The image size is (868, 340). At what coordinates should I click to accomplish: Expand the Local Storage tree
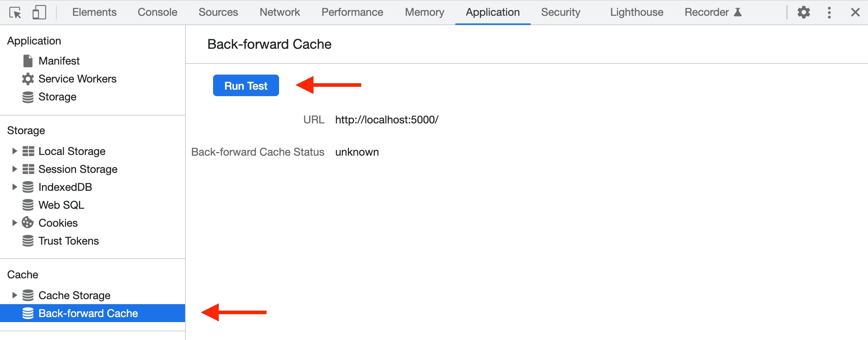(x=15, y=151)
